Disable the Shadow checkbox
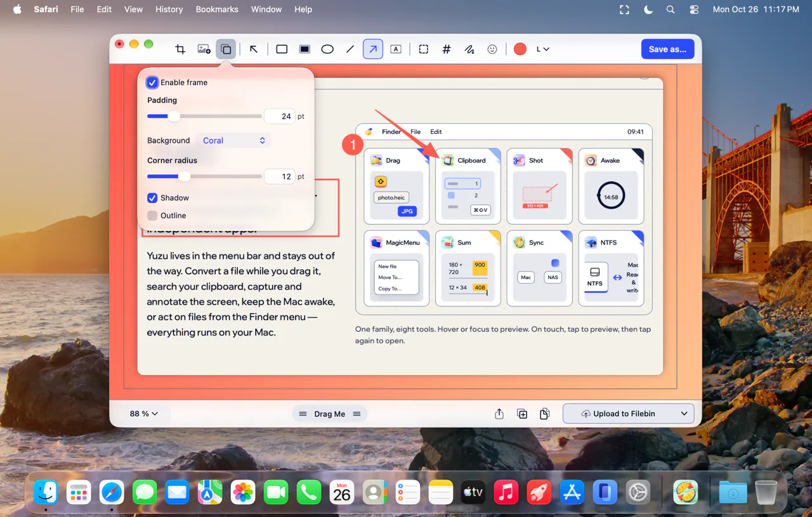This screenshot has width=812, height=517. click(x=152, y=198)
